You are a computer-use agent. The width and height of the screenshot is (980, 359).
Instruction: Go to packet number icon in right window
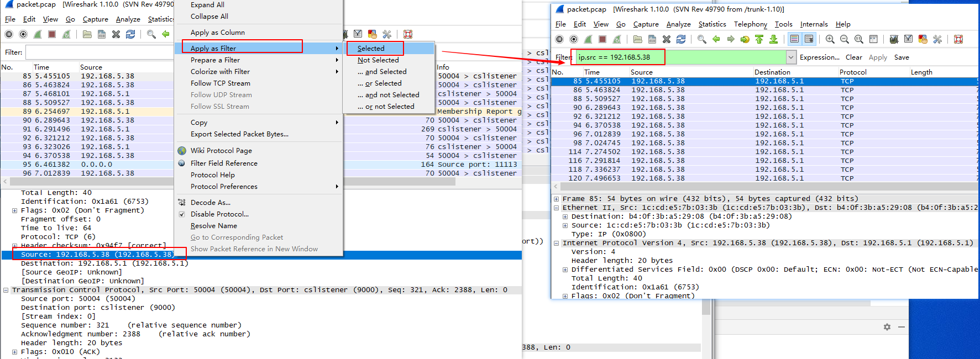tap(745, 39)
